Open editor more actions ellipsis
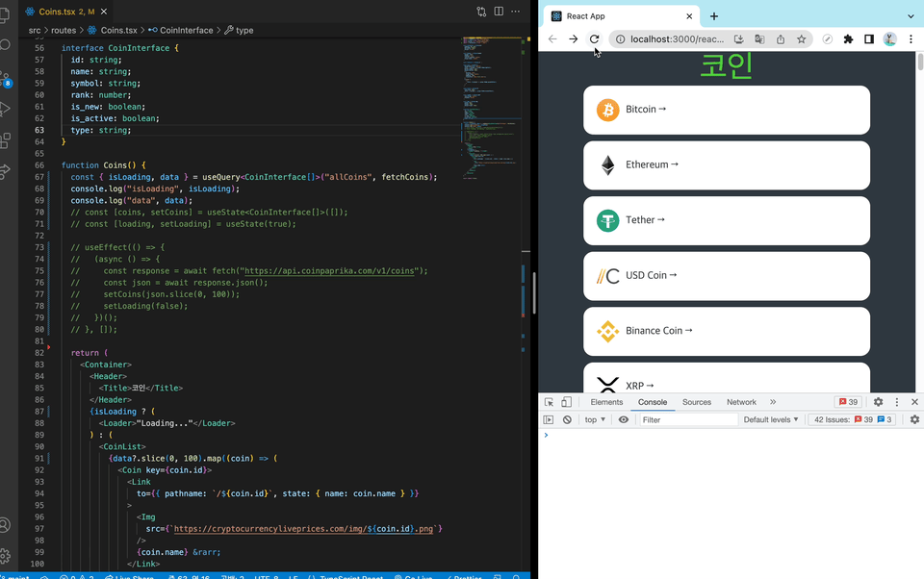This screenshot has height=579, width=924. pyautogui.click(x=516, y=12)
